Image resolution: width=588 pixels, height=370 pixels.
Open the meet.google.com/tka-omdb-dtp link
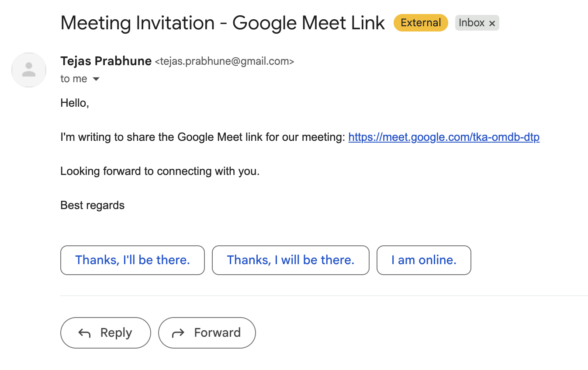coord(444,137)
